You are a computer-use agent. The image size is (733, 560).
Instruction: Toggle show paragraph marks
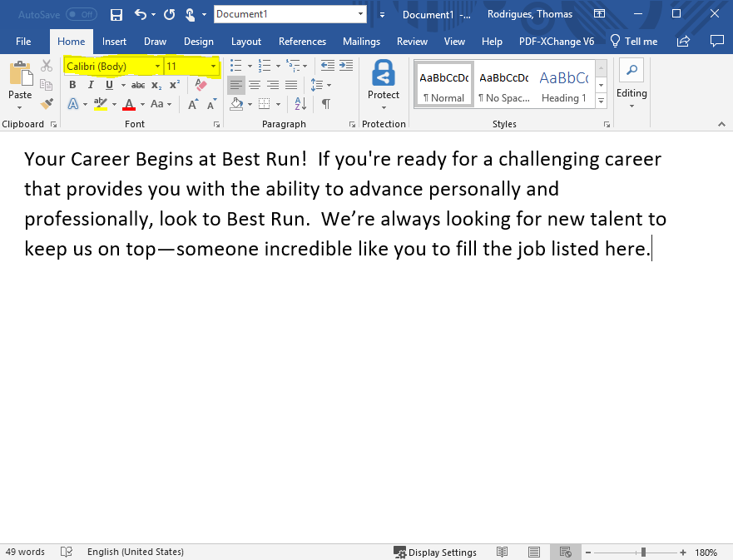[x=326, y=104]
